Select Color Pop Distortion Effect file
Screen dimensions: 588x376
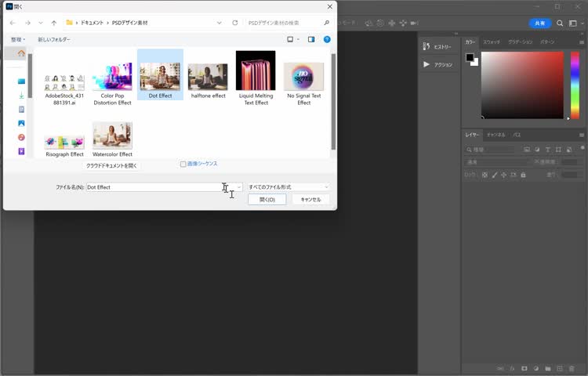click(112, 83)
